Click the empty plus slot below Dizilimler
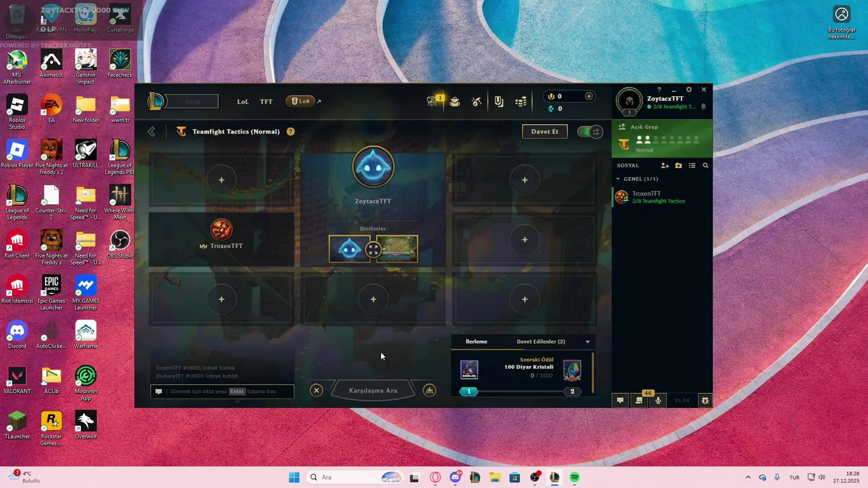 point(373,300)
